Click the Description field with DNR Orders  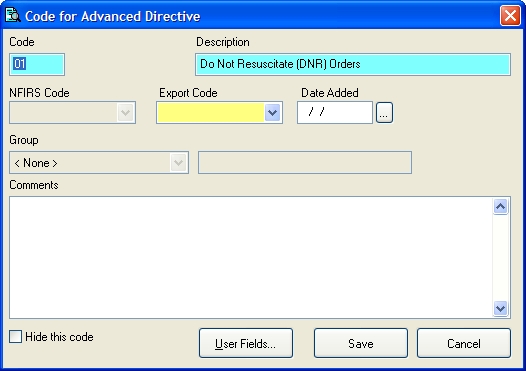(x=353, y=64)
